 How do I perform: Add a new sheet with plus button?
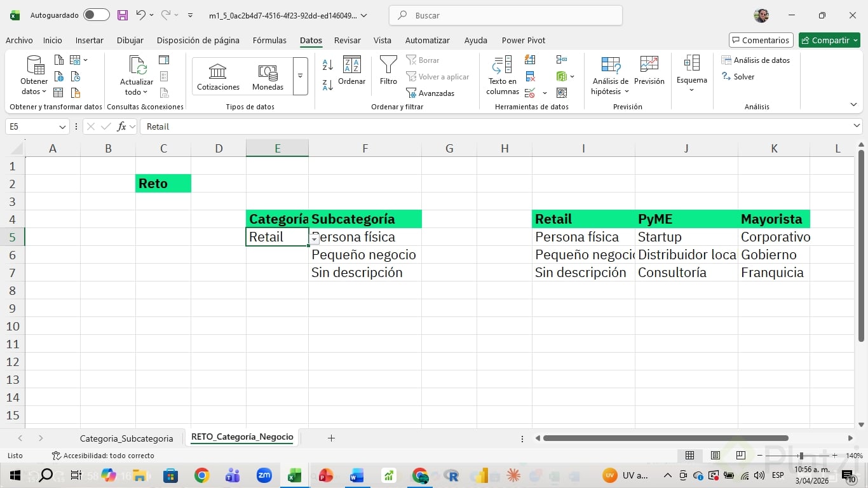[331, 438]
